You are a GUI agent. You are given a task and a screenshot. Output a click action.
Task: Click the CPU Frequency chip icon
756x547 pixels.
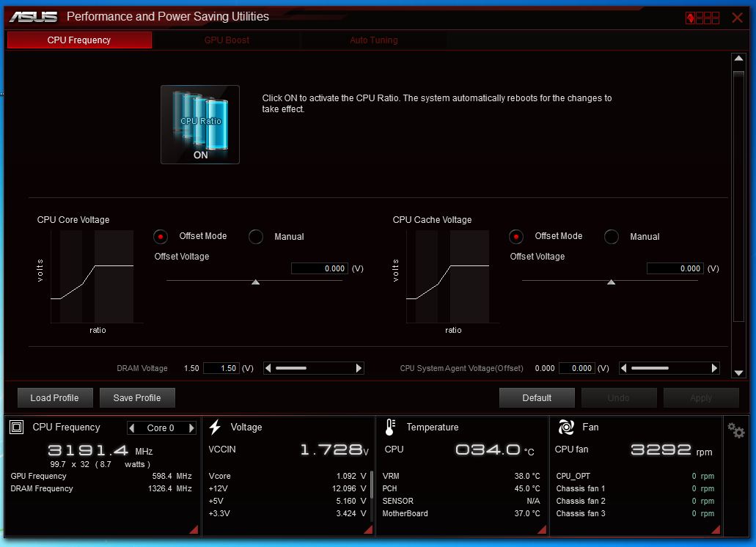16,427
